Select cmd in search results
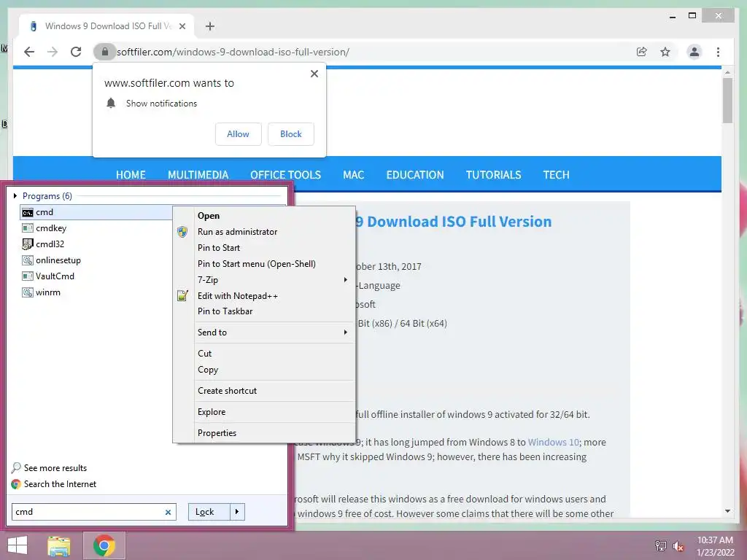The width and height of the screenshot is (747, 560). pyautogui.click(x=97, y=212)
